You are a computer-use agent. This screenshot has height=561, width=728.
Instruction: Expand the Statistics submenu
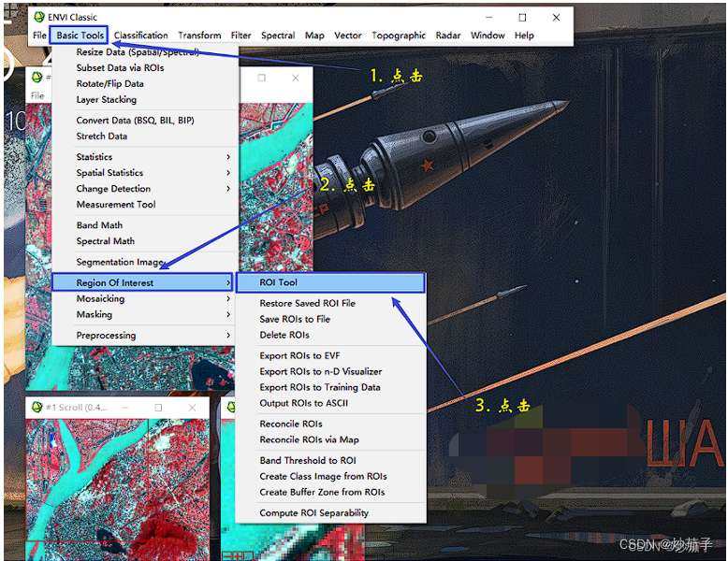[x=145, y=157]
